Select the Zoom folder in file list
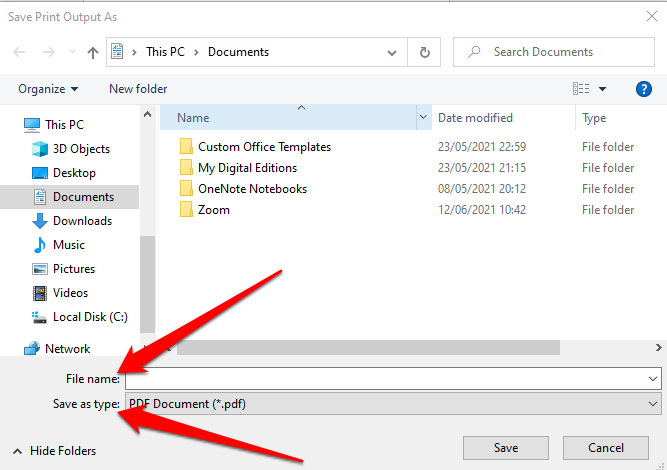 [213, 210]
